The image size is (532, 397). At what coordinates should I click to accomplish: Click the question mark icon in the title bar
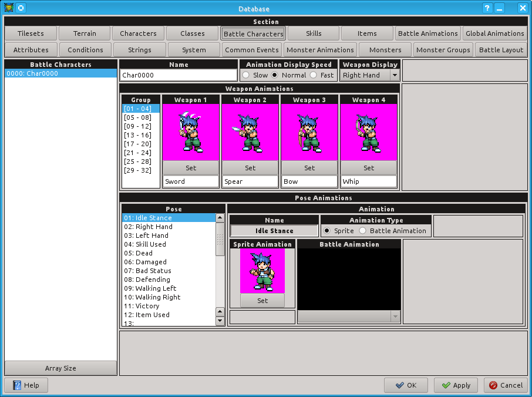coord(487,8)
